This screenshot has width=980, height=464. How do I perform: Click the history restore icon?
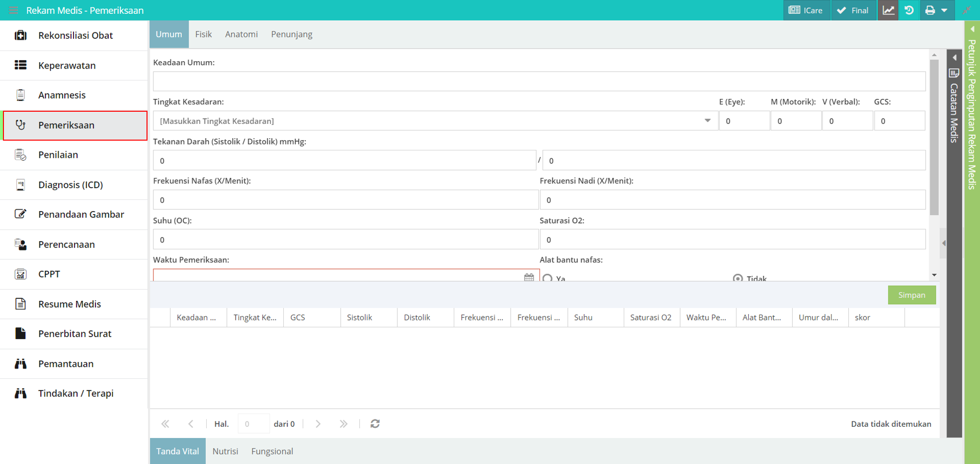[x=909, y=10]
